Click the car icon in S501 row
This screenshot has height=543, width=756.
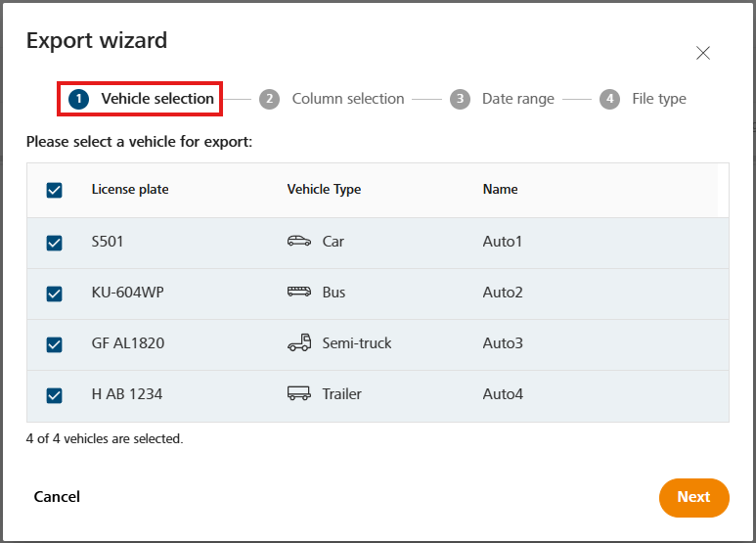[x=299, y=241]
